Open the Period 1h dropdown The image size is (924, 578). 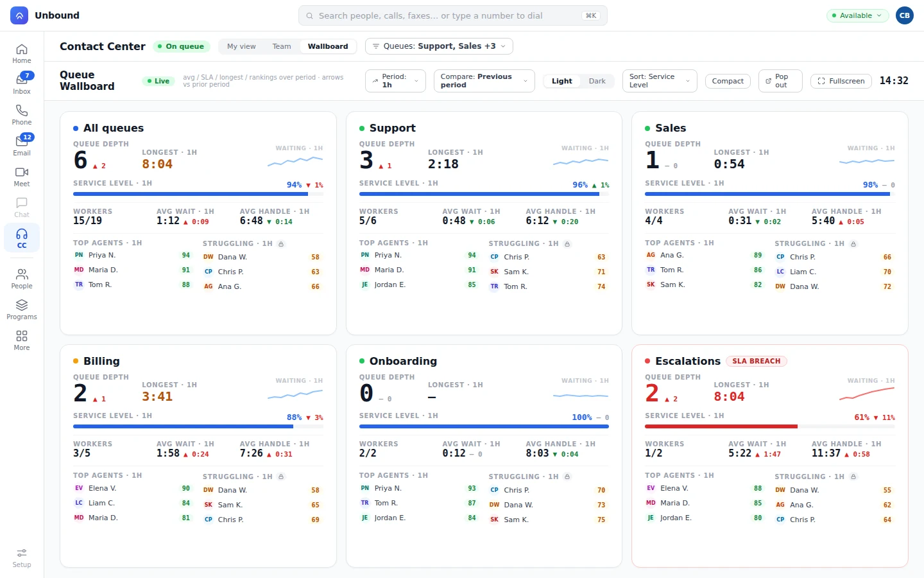coord(395,81)
